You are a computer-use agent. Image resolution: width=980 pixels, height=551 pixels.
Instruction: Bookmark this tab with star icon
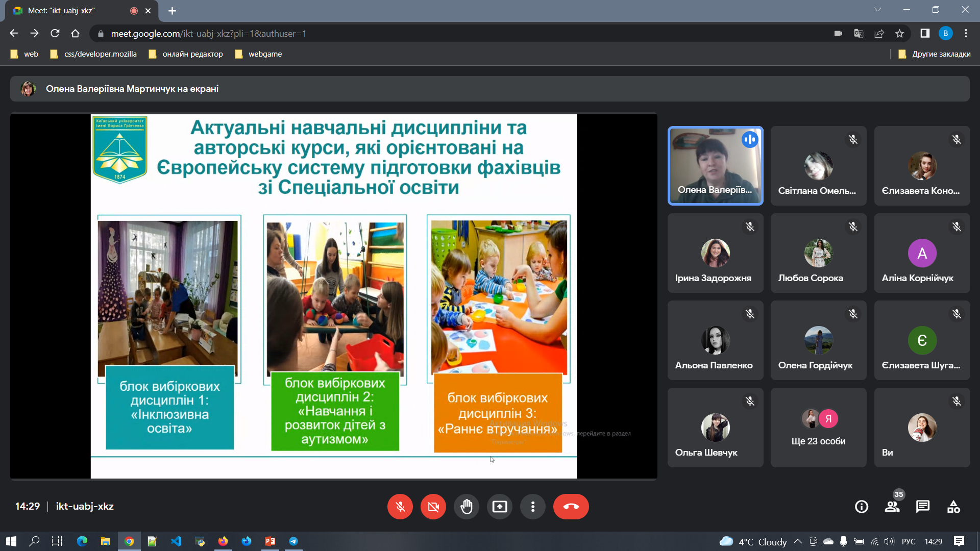[899, 34]
